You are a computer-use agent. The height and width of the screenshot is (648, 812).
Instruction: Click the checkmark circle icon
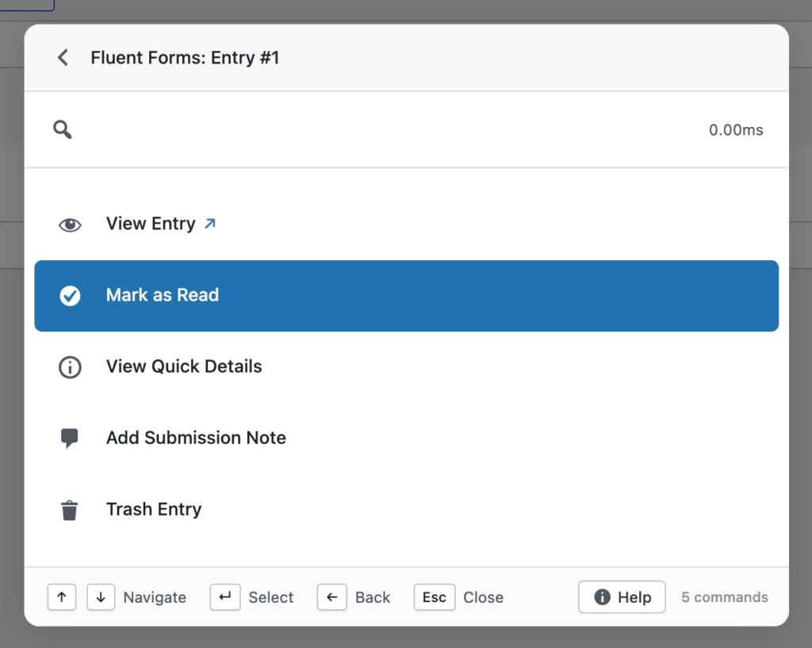click(x=70, y=296)
